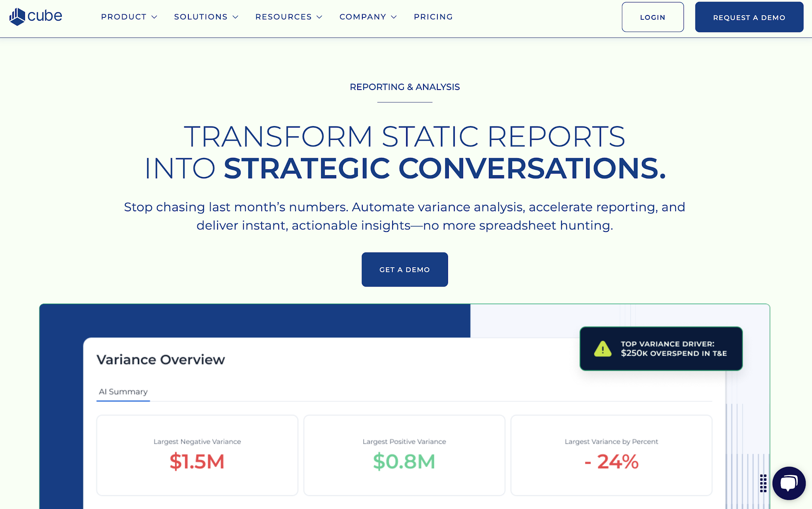Click the GET A DEMO button
812x509 pixels.
click(x=405, y=270)
